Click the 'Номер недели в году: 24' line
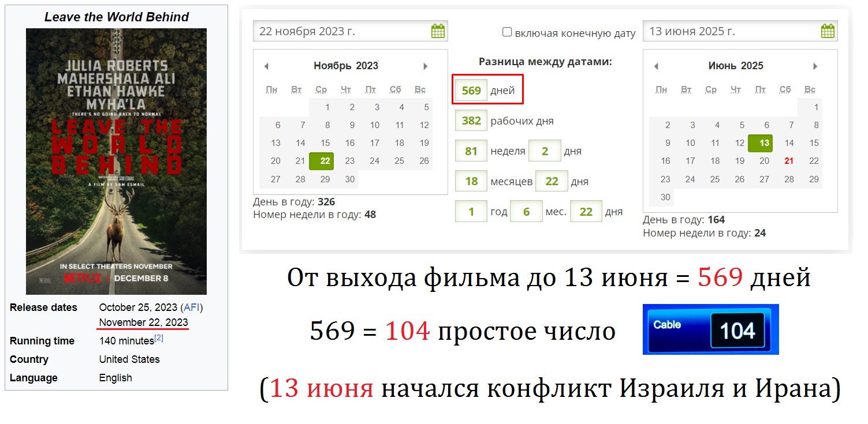 [705, 233]
